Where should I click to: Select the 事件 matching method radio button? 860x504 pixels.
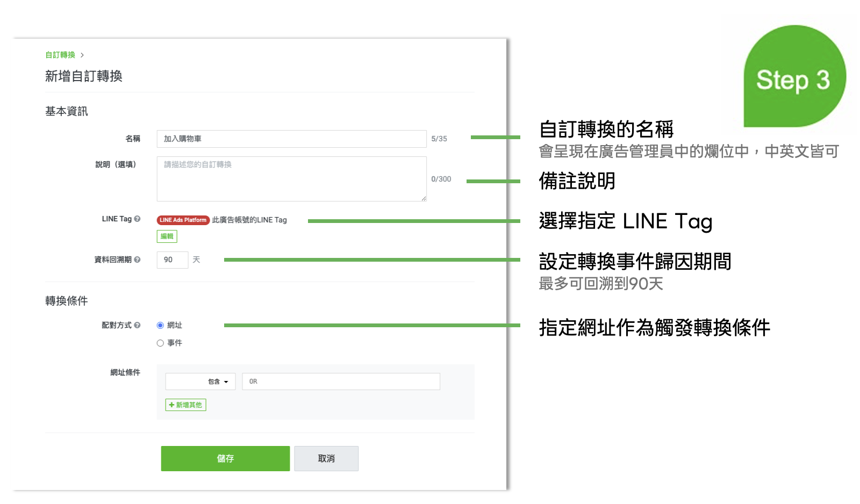[160, 343]
